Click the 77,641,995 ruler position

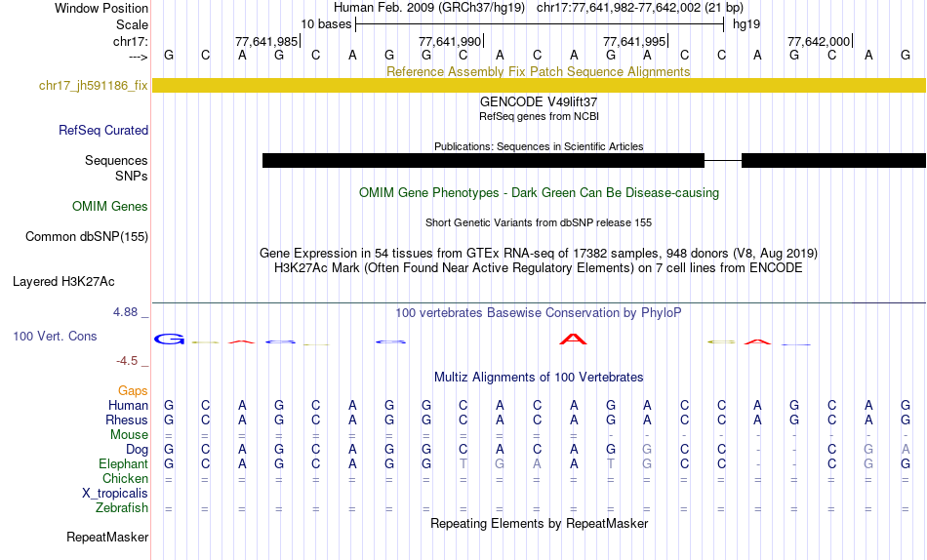(634, 41)
